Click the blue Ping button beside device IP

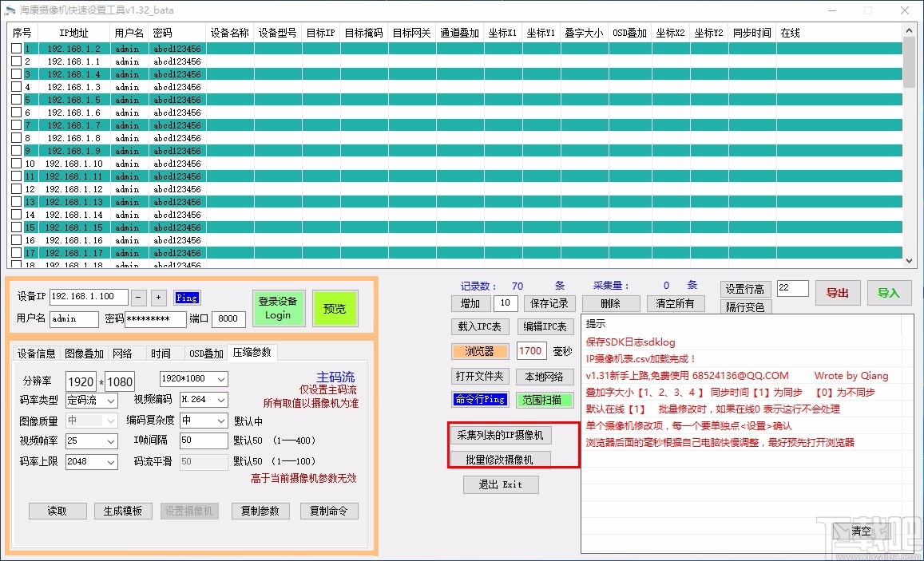(x=187, y=298)
